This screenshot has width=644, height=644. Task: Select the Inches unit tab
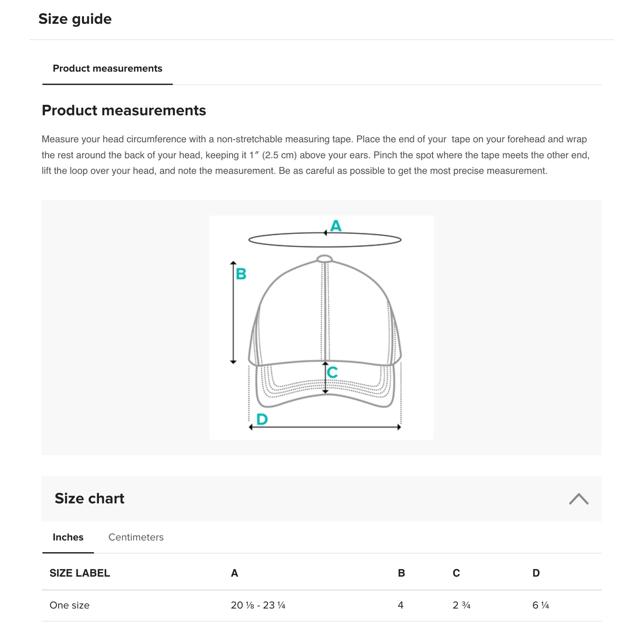tap(68, 537)
